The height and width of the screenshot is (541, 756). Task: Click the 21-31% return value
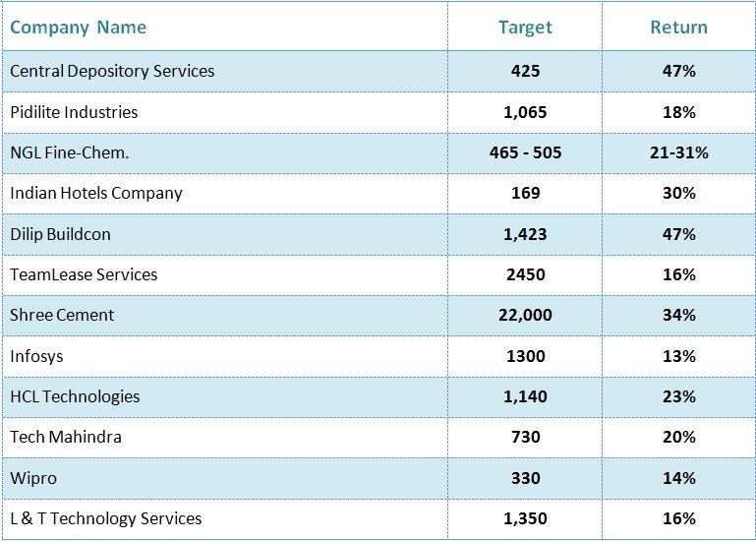click(x=679, y=152)
